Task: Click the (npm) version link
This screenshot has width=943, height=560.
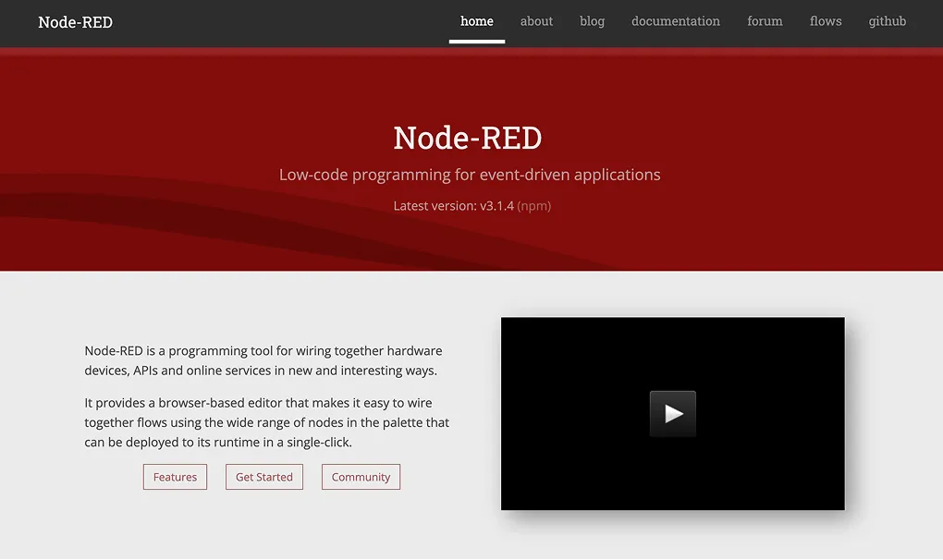Action: (x=534, y=206)
